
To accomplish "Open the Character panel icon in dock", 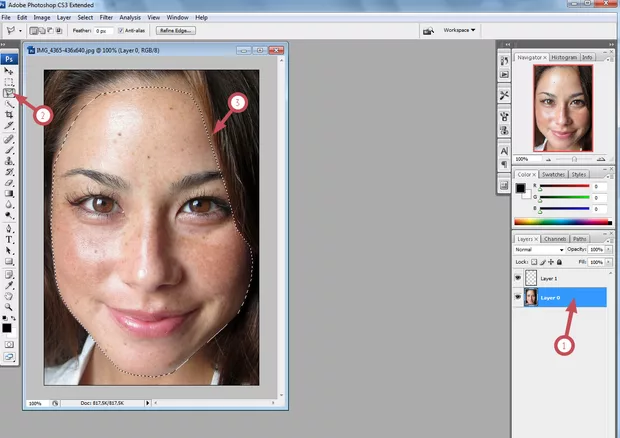I will click(x=504, y=151).
